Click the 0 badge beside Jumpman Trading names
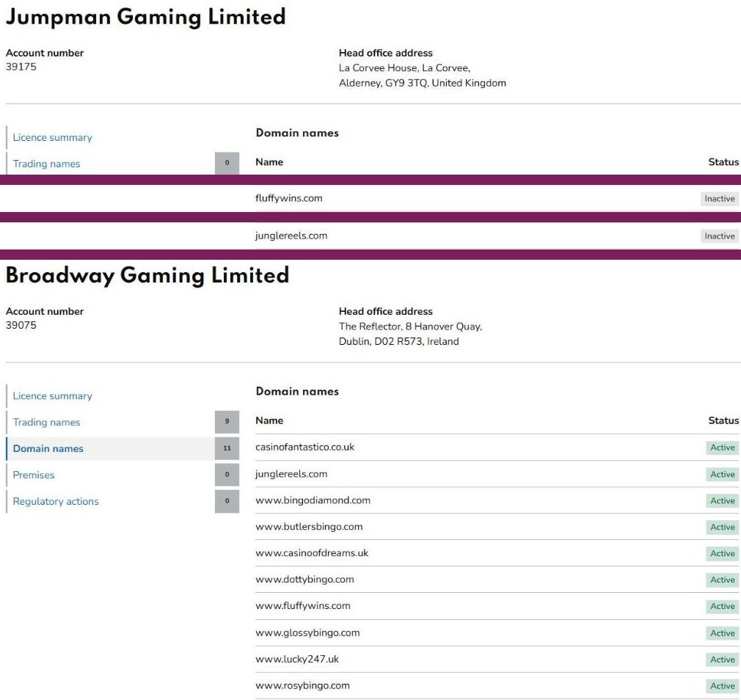 pos(227,163)
